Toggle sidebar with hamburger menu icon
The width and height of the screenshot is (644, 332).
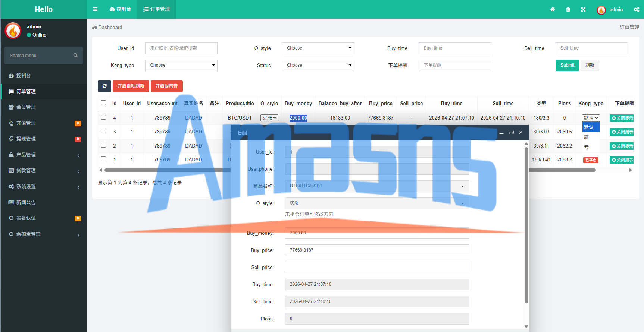(x=95, y=9)
